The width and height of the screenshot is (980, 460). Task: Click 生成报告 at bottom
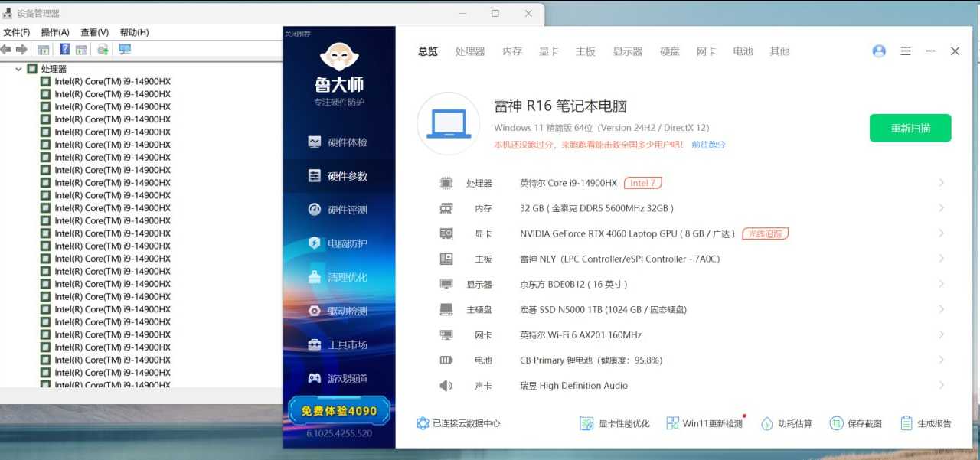click(926, 423)
